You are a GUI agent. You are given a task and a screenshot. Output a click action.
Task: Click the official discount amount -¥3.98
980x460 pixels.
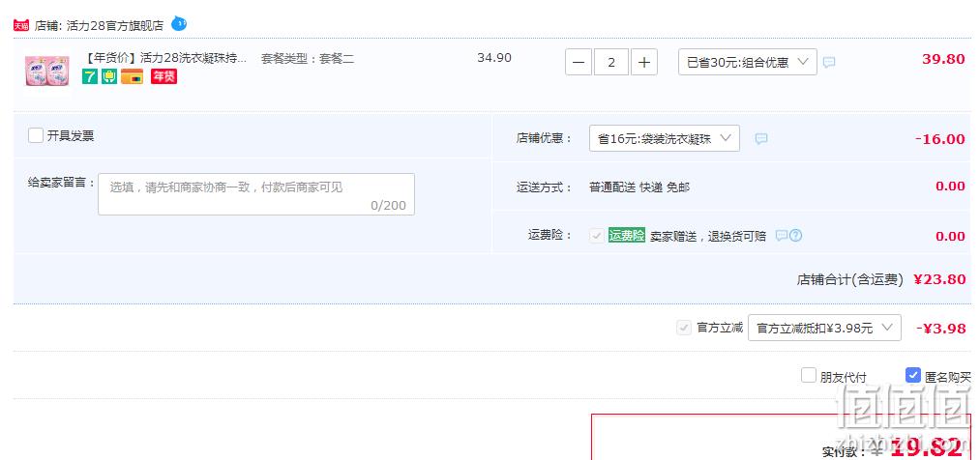pos(941,329)
